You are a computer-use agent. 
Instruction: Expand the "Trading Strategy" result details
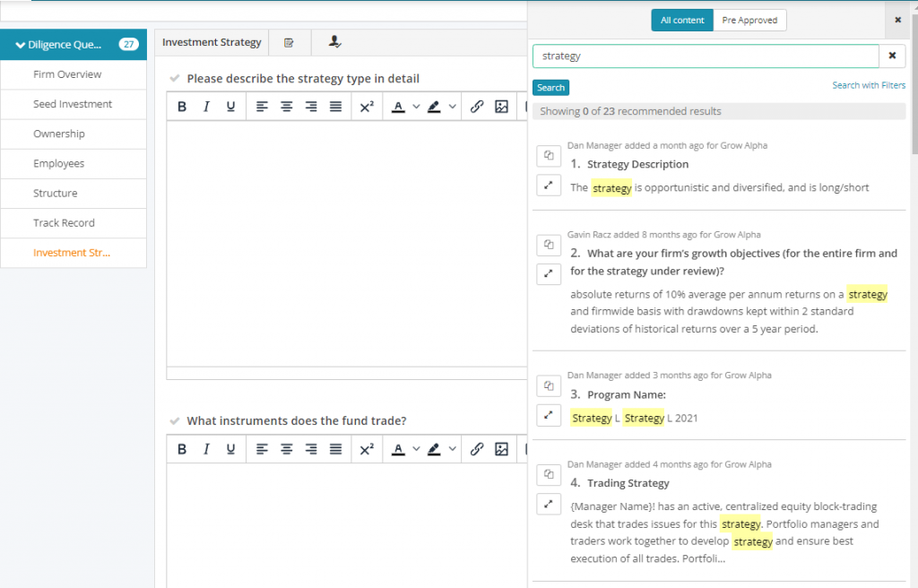pos(549,504)
